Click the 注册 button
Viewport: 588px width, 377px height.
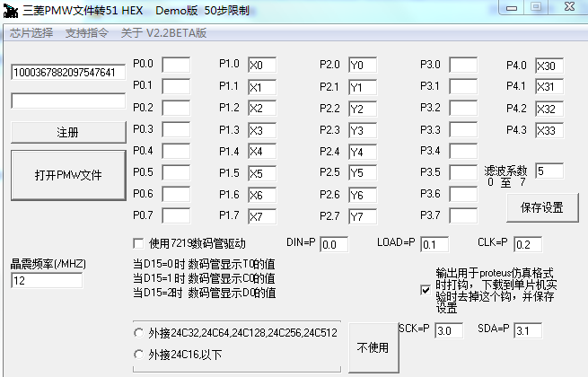point(68,132)
